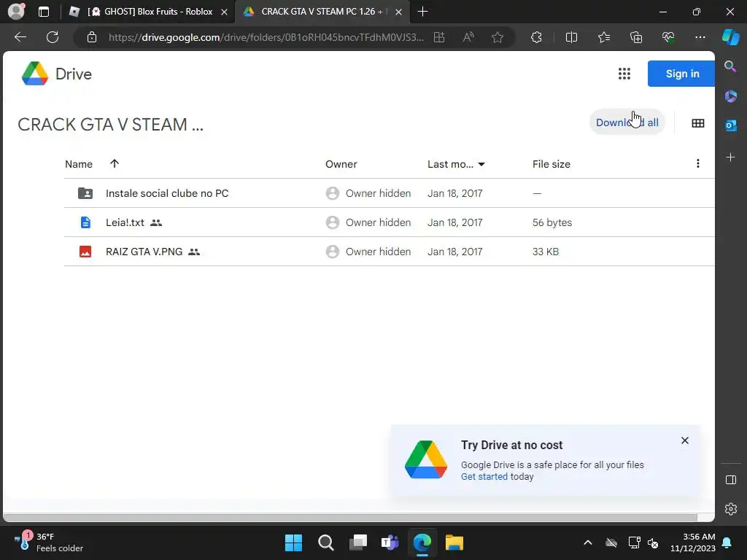Click the horizontal scrollbar

coord(350,518)
